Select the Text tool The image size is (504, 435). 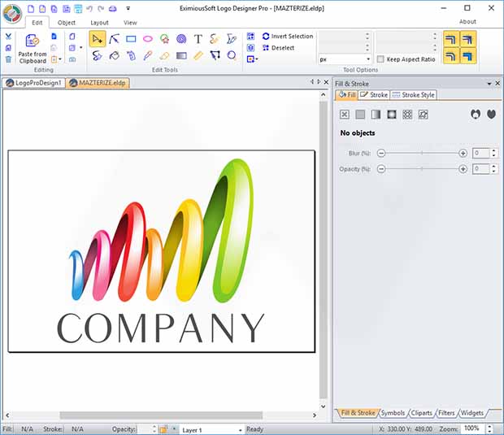tap(198, 39)
